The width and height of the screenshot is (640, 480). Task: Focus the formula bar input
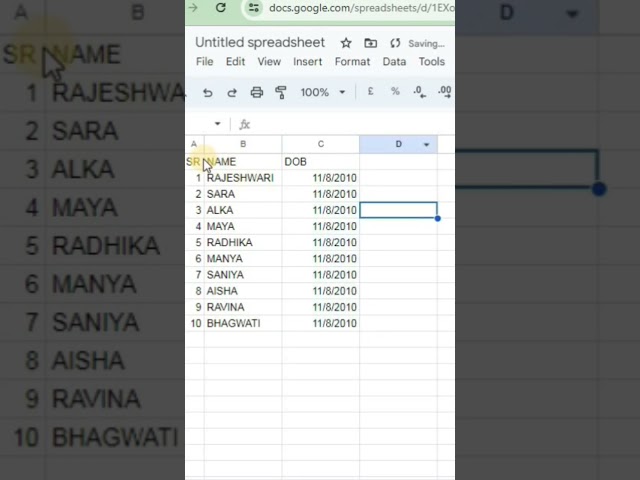click(351, 124)
